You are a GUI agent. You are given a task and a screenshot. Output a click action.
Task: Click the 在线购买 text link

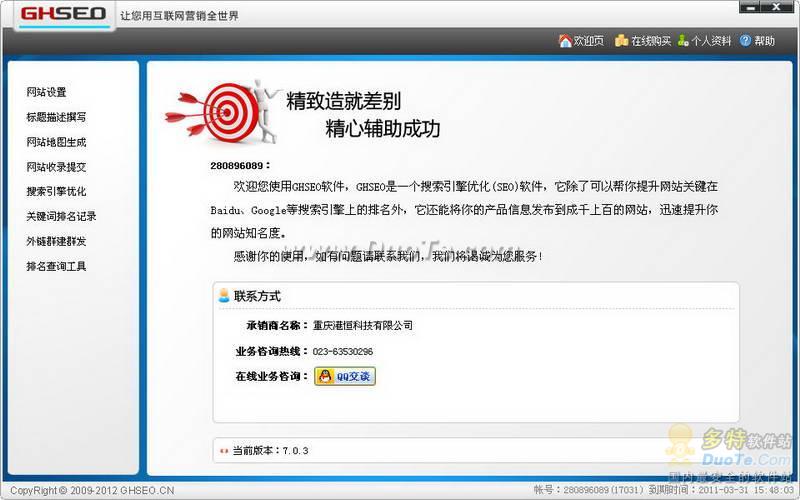tap(651, 41)
